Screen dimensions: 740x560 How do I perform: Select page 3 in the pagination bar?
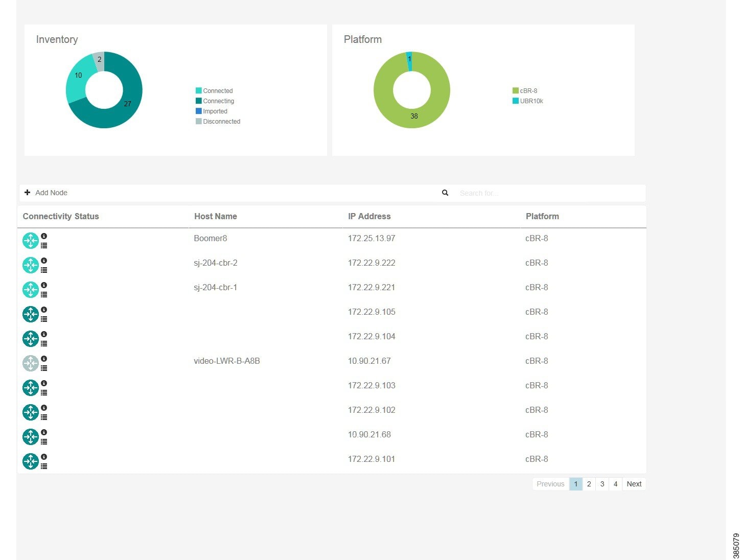click(602, 484)
